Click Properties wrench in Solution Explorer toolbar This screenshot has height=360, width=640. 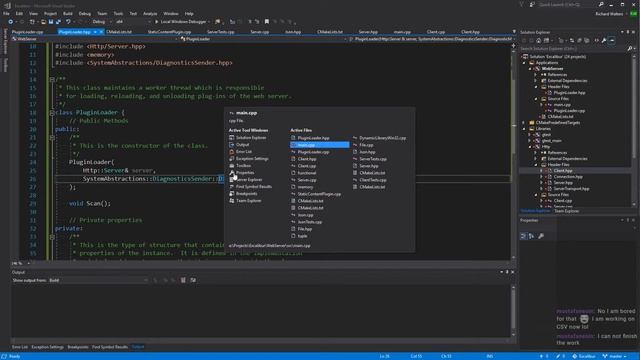click(604, 40)
